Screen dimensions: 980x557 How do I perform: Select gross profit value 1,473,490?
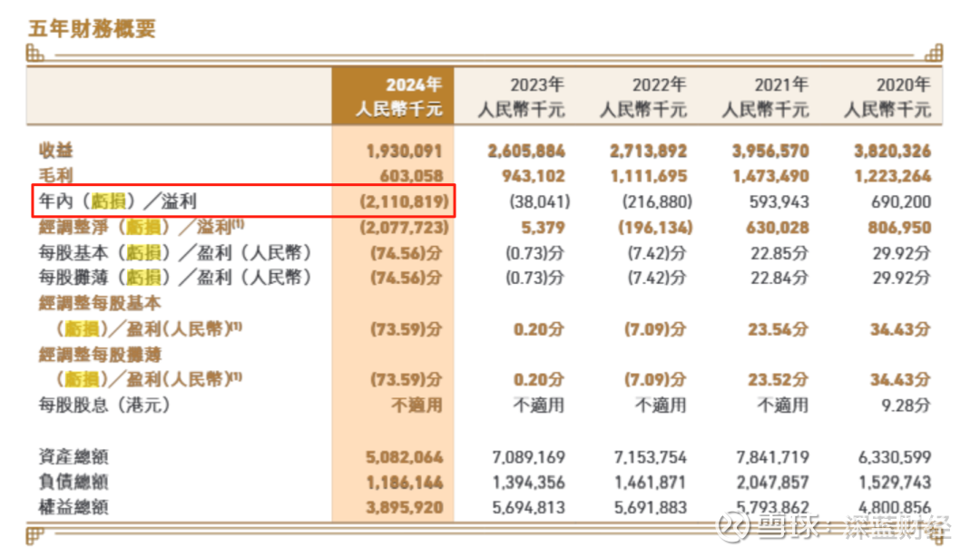click(x=771, y=176)
